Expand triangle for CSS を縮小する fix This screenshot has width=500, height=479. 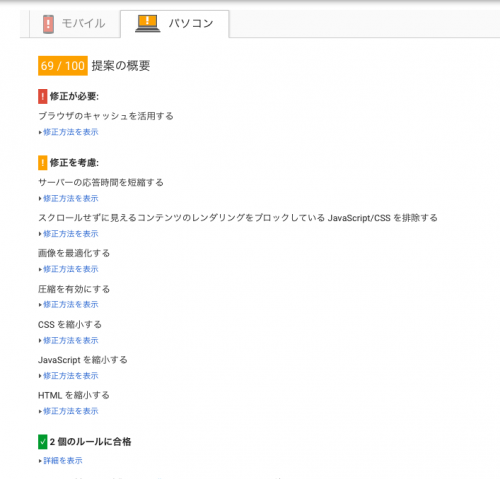click(40, 341)
